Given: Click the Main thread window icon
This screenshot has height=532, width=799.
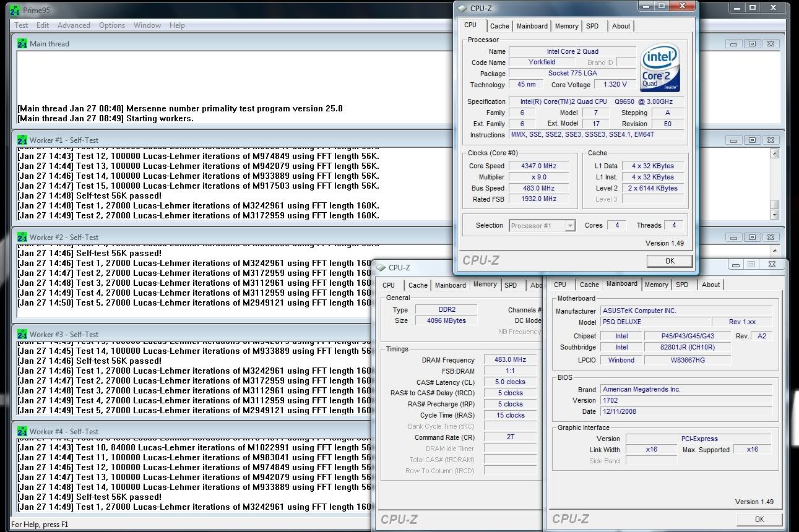Looking at the screenshot, I should [x=22, y=44].
